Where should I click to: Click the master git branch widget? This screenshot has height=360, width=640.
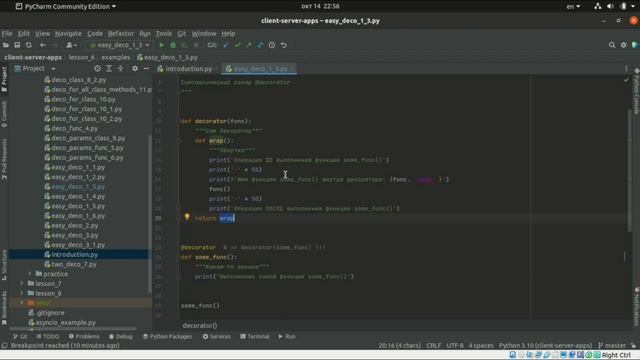click(612, 345)
